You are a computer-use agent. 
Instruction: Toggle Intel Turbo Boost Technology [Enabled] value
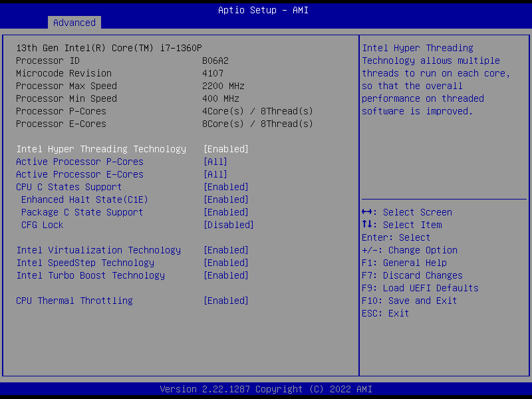tap(226, 275)
